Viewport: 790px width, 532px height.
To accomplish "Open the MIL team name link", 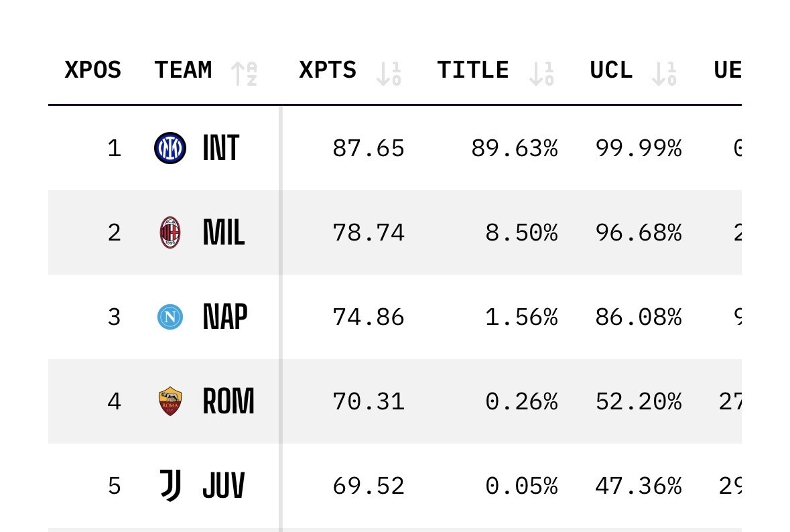I will 224,232.
